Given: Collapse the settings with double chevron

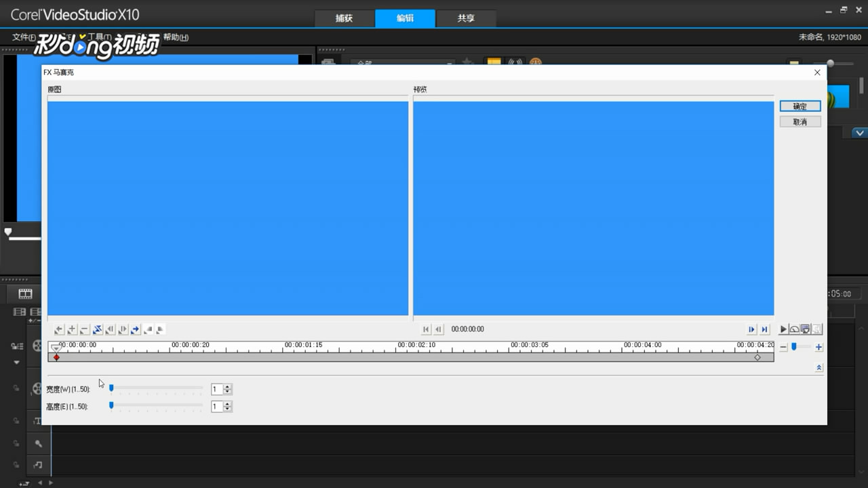Looking at the screenshot, I should 818,367.
